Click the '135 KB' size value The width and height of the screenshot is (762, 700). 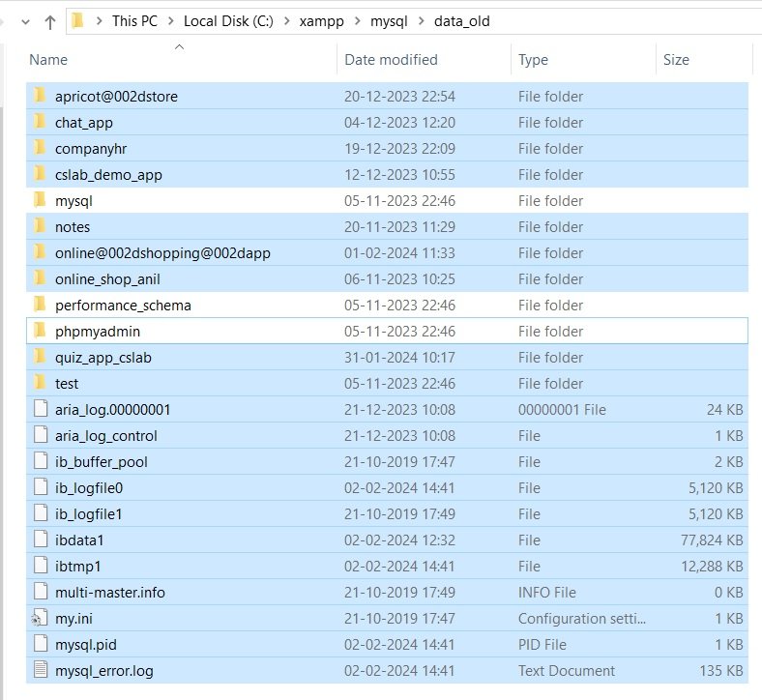click(x=720, y=671)
